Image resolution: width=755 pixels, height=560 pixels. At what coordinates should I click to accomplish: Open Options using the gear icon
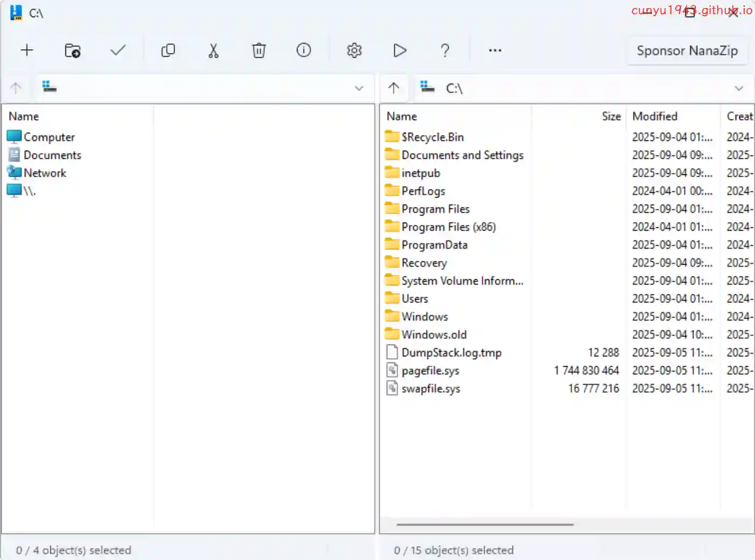(354, 50)
